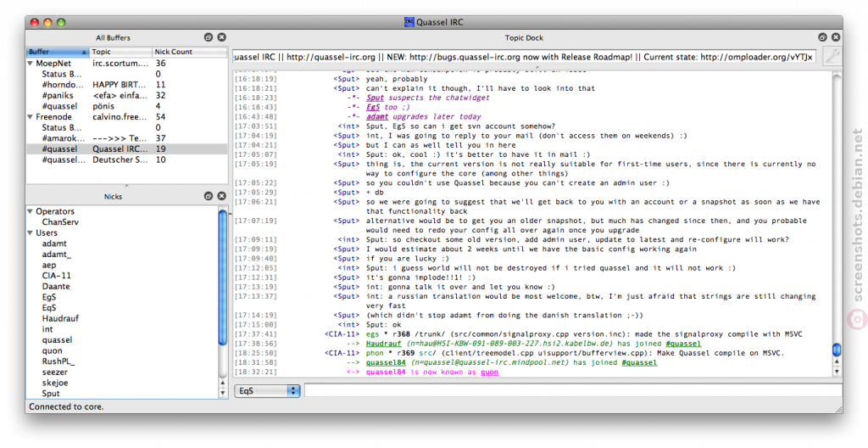Viewport: 868px width, 448px height.
Task: Collapse the MoepNet network tree
Action: pos(31,63)
